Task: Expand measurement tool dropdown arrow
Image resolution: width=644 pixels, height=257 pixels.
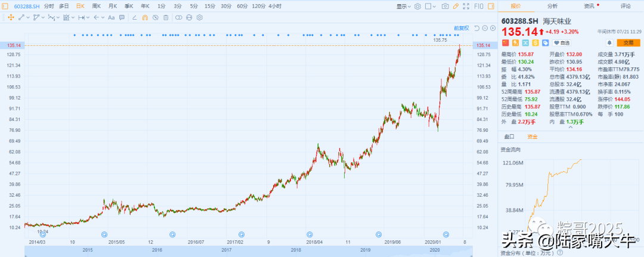Action: (73, 18)
